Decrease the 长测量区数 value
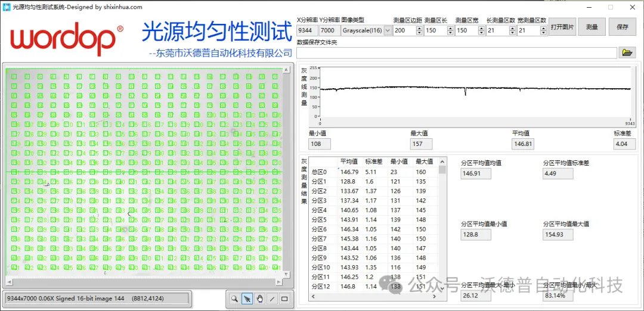 point(512,33)
